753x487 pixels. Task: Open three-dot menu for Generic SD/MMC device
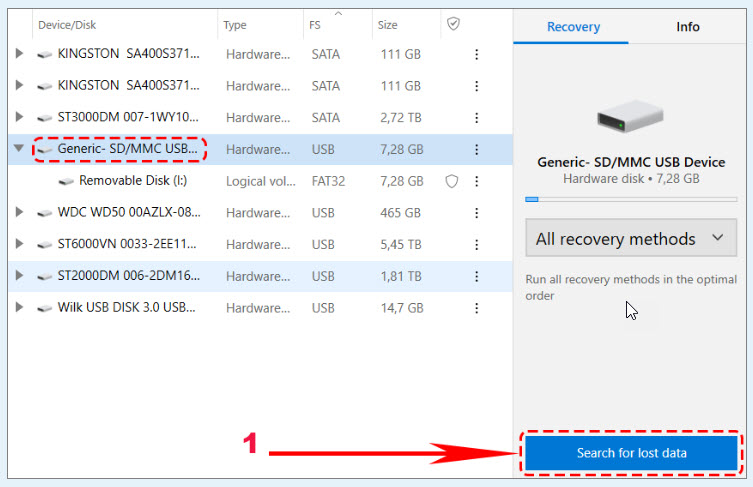[x=477, y=150]
